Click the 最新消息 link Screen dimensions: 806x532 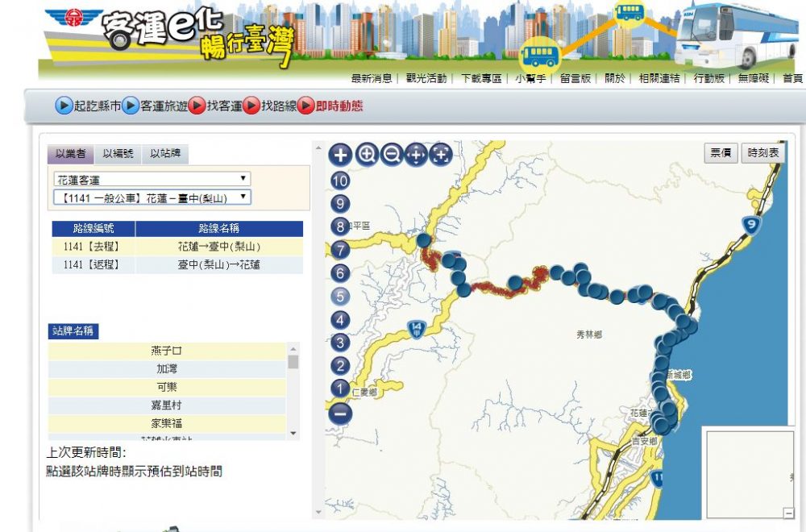pyautogui.click(x=372, y=78)
